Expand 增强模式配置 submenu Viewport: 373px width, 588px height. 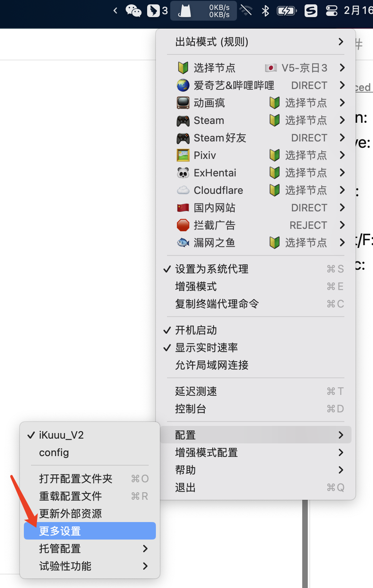(x=256, y=453)
